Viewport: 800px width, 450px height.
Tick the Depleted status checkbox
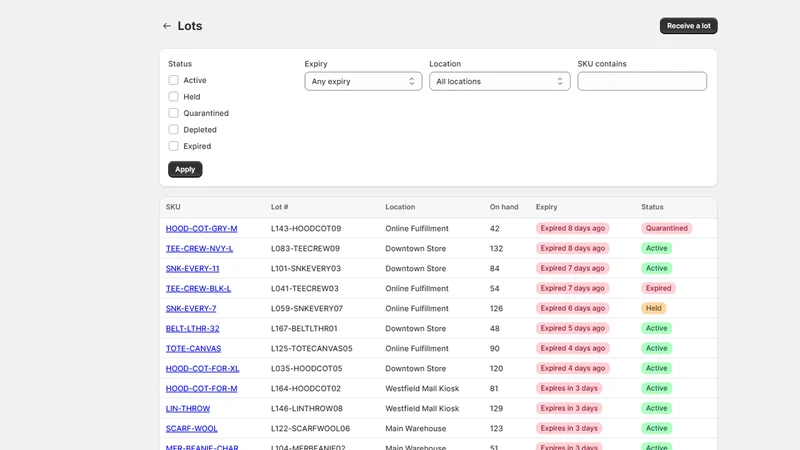[173, 130]
